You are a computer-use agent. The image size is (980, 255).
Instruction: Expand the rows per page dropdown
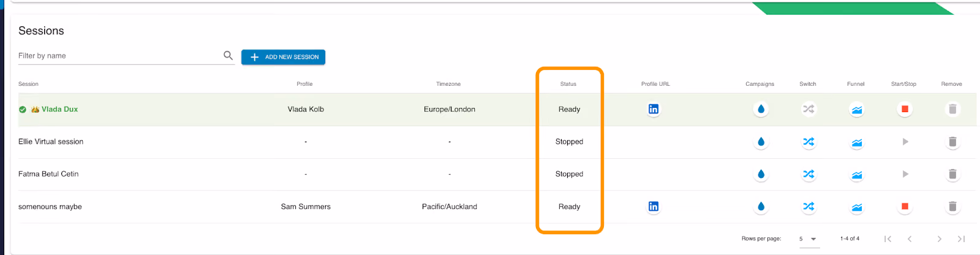(809, 239)
